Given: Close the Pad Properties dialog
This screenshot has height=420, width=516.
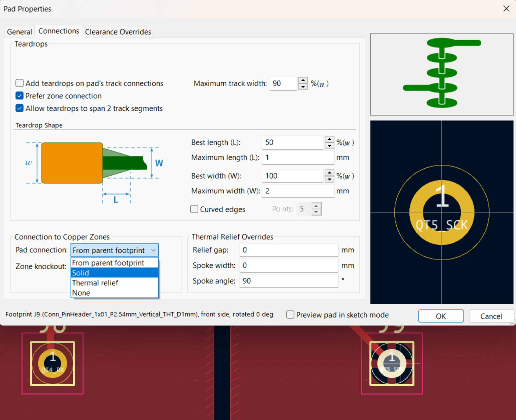Looking at the screenshot, I should pos(506,9).
